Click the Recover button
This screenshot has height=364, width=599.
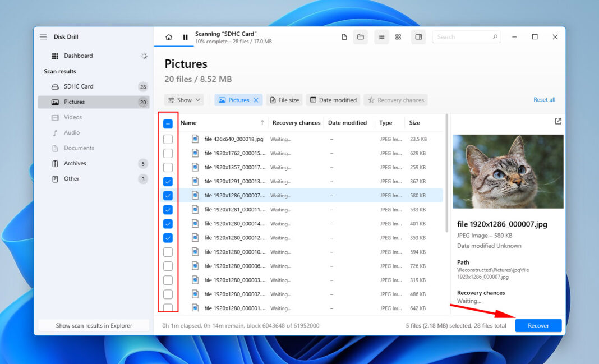[538, 325]
